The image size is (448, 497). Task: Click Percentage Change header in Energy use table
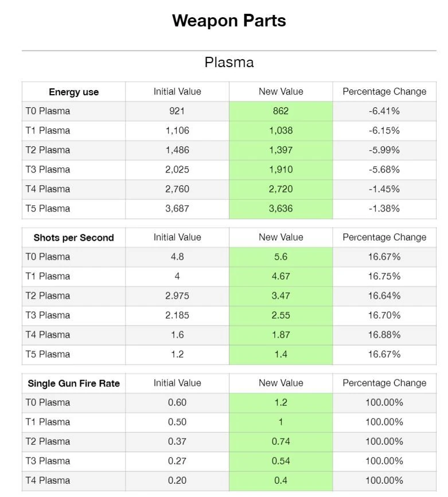(384, 92)
